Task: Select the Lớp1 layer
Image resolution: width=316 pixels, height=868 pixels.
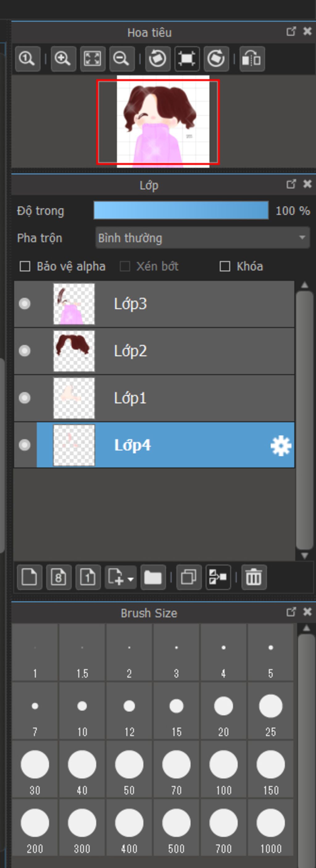Action: [x=168, y=398]
